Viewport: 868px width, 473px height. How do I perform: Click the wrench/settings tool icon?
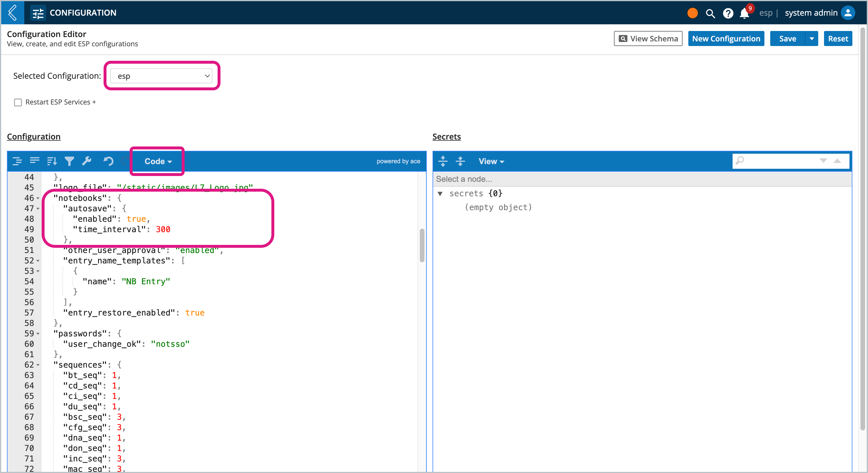pos(87,161)
